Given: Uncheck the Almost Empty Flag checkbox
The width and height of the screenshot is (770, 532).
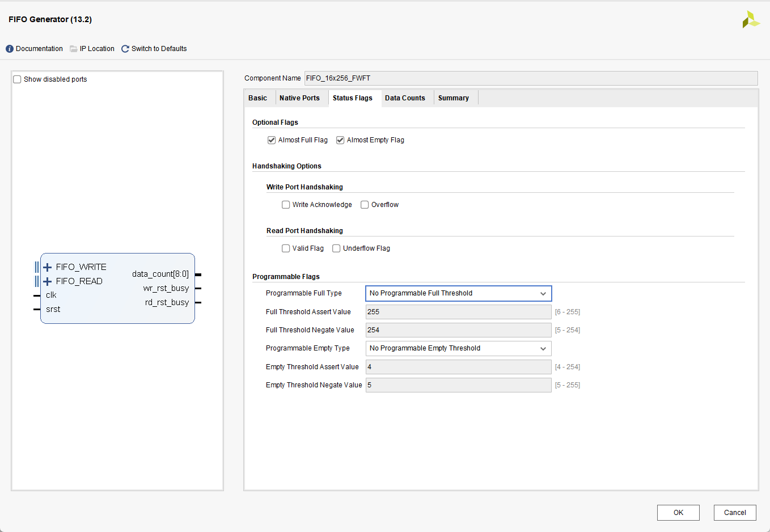Looking at the screenshot, I should (340, 140).
